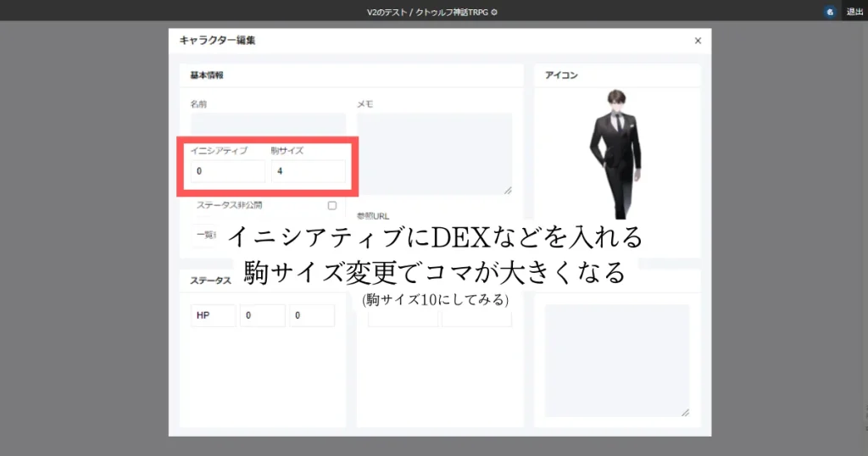Screen dimensions: 868x456
Task: Click the ステータス section header
Action: tap(210, 281)
